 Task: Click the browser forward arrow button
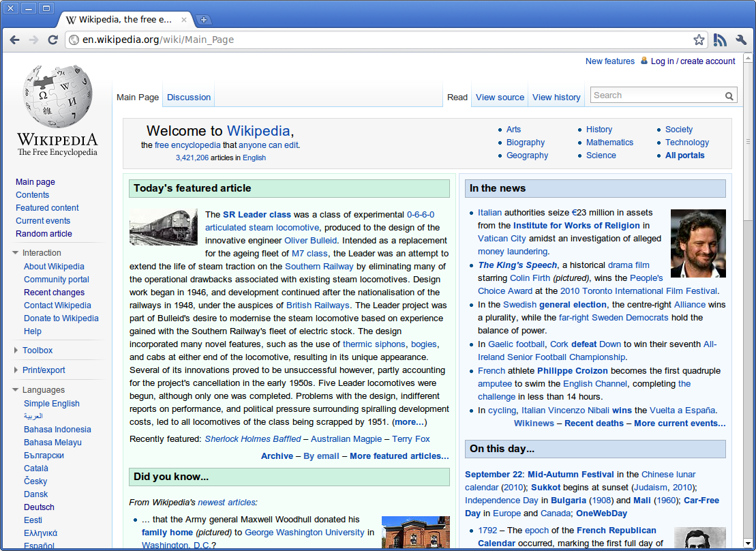click(x=33, y=40)
